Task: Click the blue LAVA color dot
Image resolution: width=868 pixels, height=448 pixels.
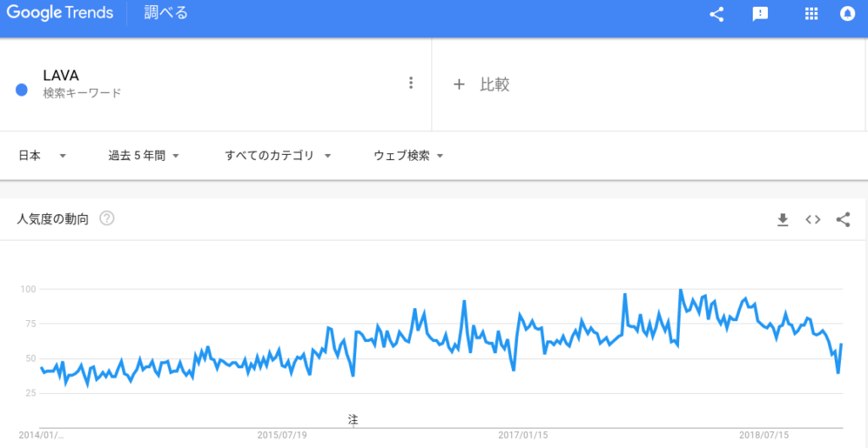Action: point(22,90)
